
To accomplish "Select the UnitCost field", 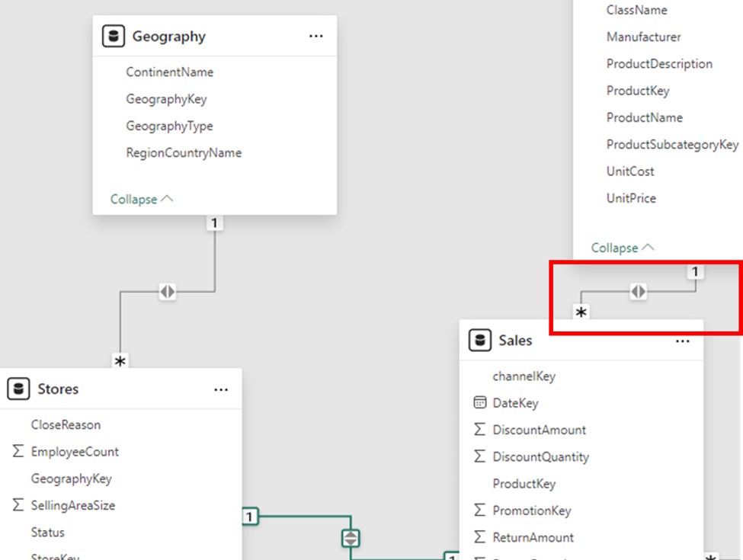I will point(630,171).
